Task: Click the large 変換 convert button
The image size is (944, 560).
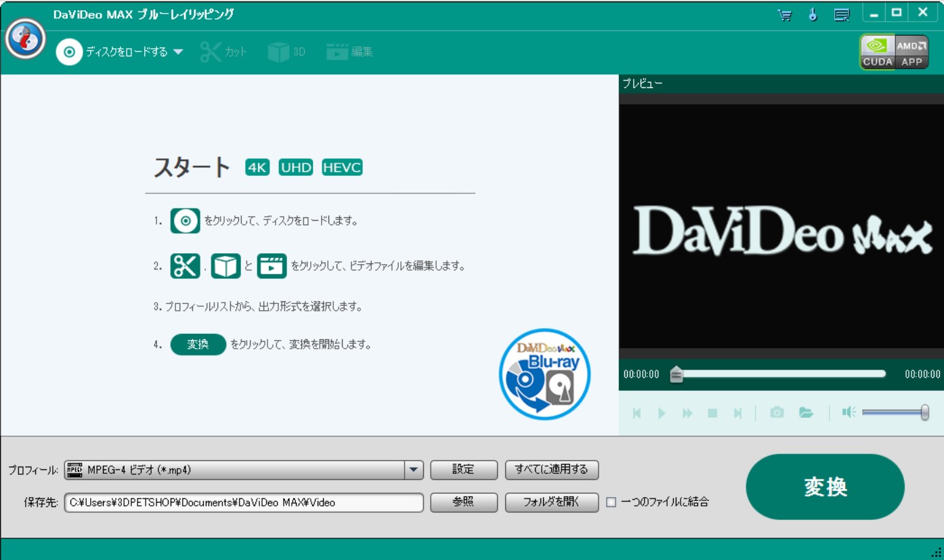Action: (x=825, y=487)
